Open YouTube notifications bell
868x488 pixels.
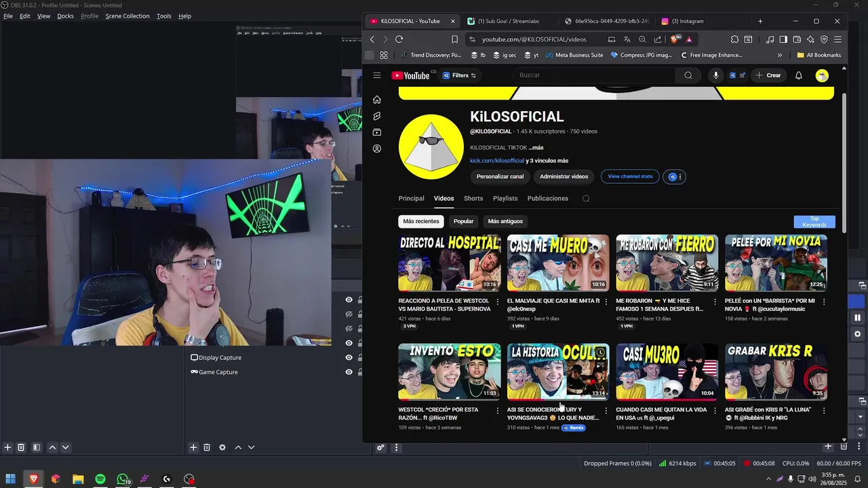tap(799, 75)
